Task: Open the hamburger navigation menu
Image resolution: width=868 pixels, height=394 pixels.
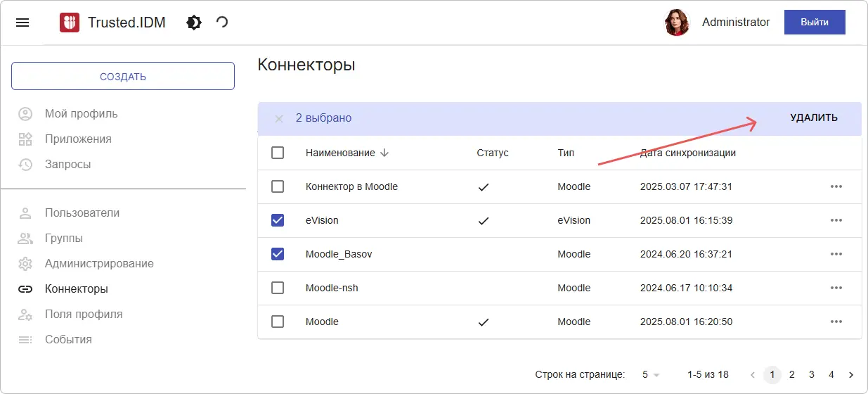Action: tap(22, 23)
